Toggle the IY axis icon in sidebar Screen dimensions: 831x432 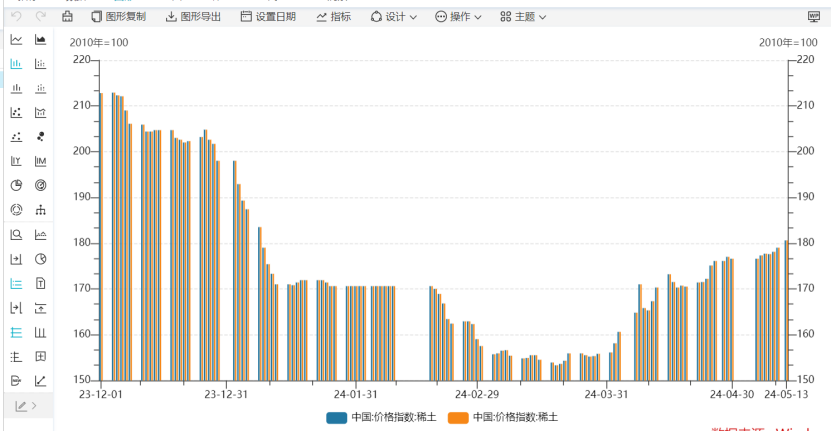point(16,161)
